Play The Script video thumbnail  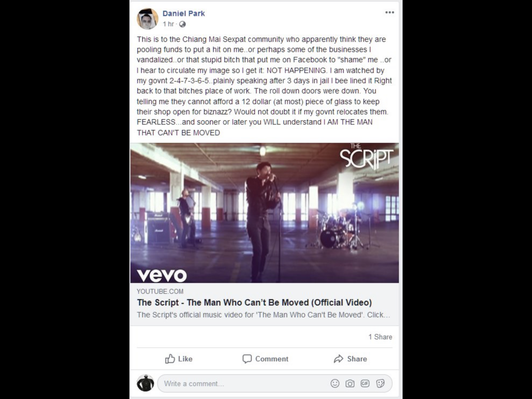pyautogui.click(x=265, y=213)
